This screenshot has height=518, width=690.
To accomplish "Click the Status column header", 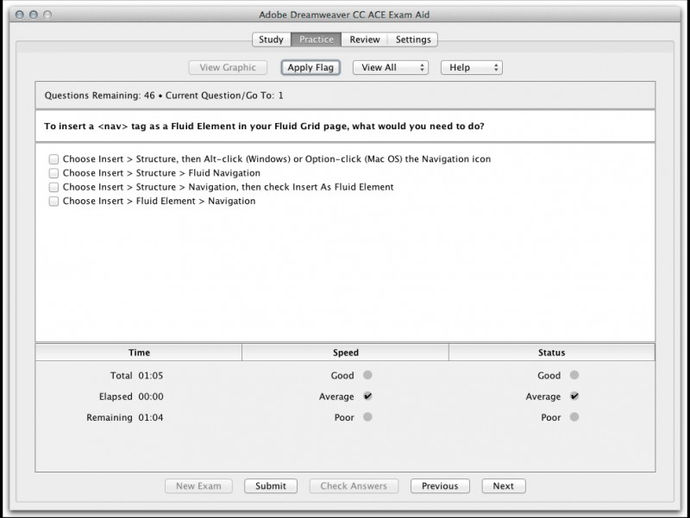I will pos(552,353).
